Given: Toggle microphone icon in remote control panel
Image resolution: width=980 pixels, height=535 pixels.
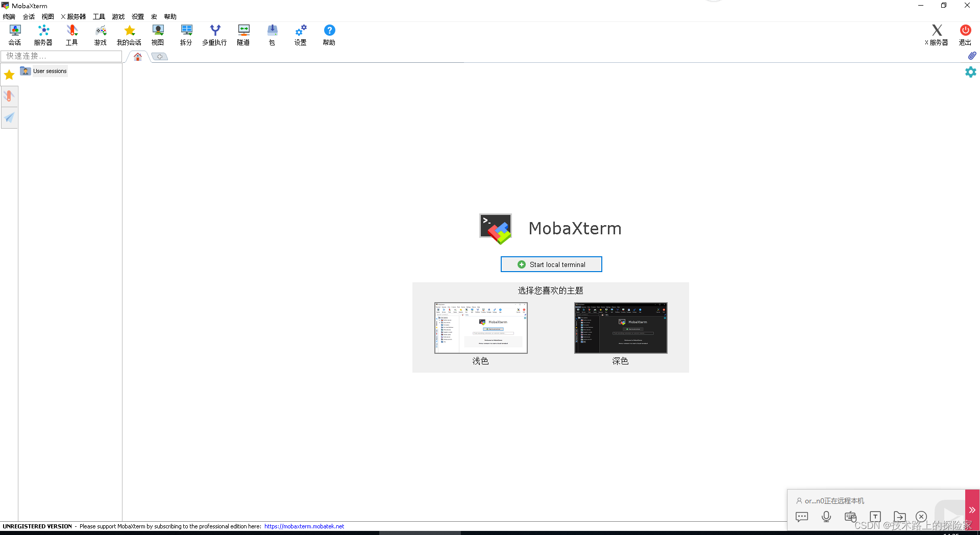Looking at the screenshot, I should coord(826,517).
